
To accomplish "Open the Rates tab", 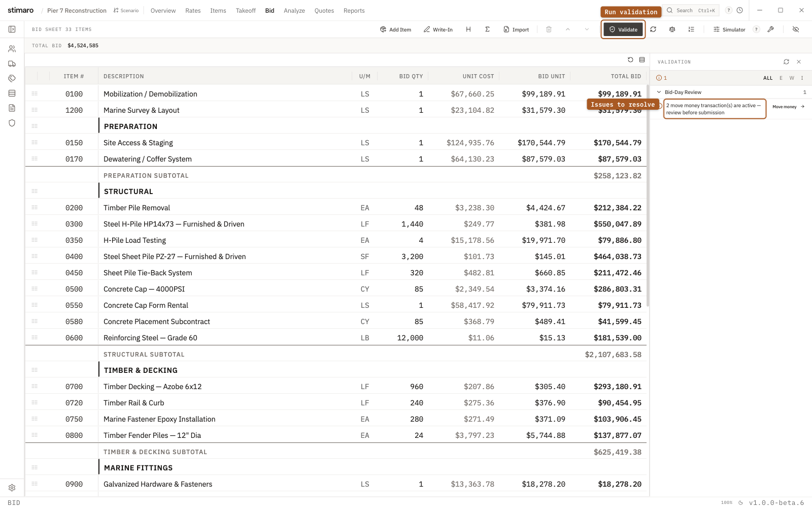I will click(x=193, y=10).
